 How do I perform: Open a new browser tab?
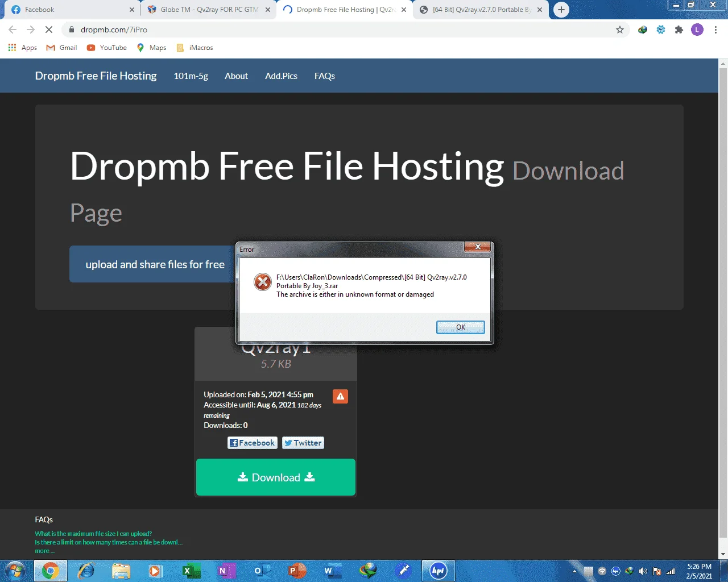[x=561, y=10]
